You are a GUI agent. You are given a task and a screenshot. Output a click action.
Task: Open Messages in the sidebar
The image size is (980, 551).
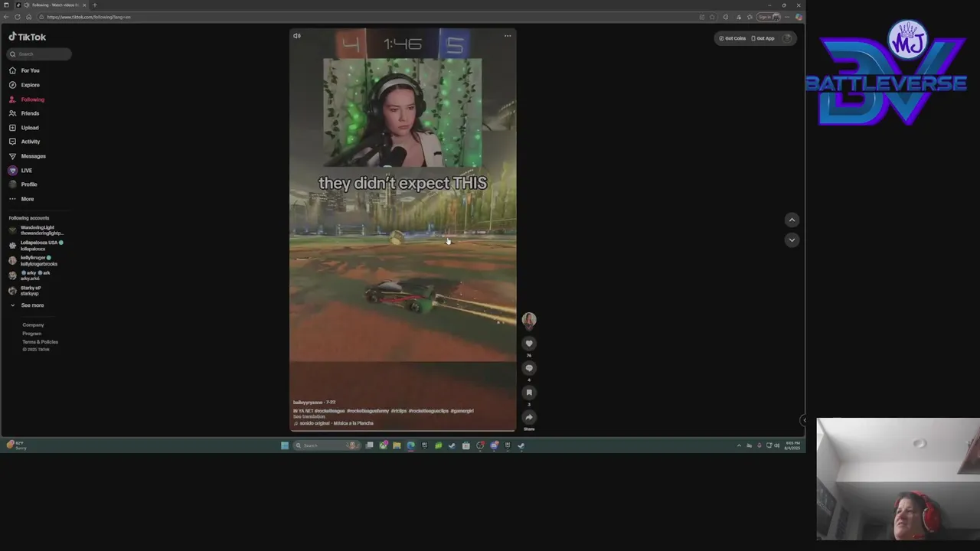(33, 156)
